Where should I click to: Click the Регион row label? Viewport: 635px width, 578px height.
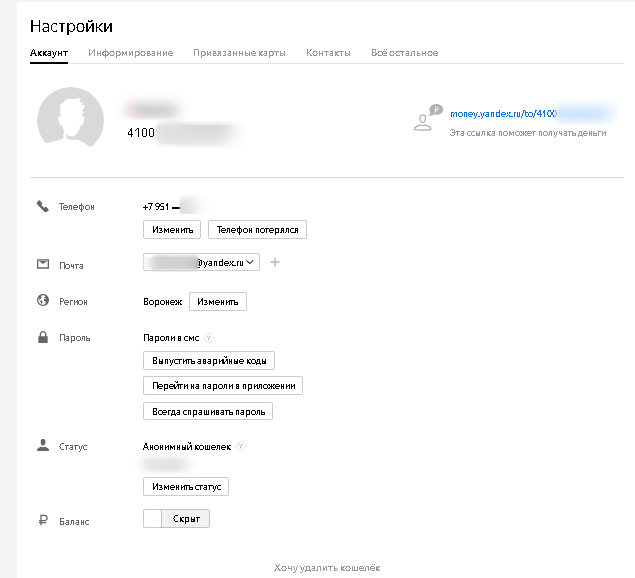point(73,302)
